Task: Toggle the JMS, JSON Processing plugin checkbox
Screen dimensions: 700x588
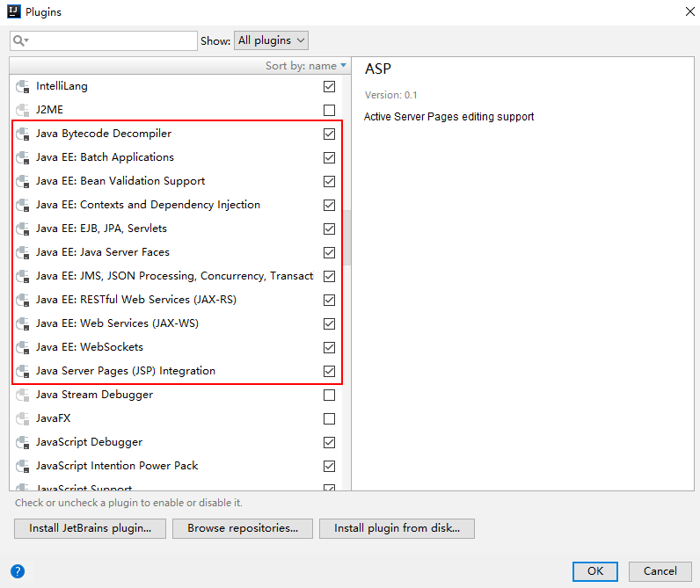Action: [x=329, y=276]
